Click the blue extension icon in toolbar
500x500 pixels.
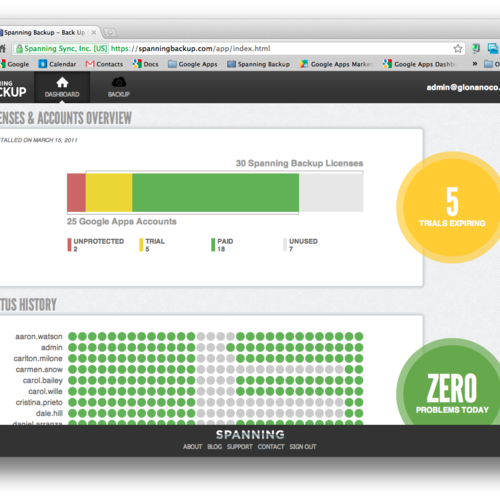point(493,49)
